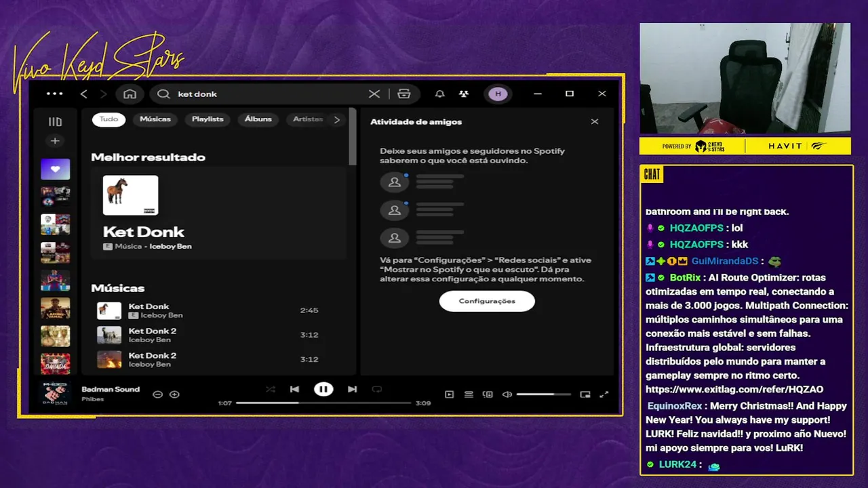Collapse the Your Library icon
The height and width of the screenshot is (488, 868).
(55, 122)
